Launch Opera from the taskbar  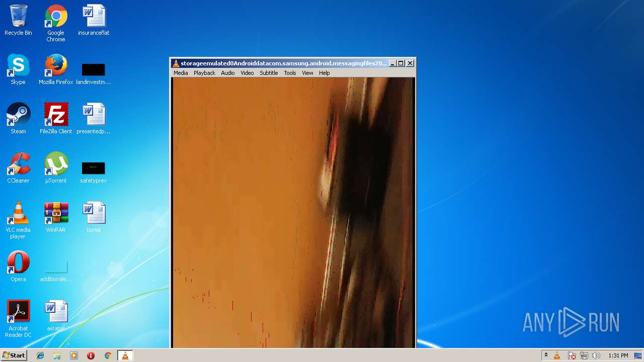(x=91, y=355)
